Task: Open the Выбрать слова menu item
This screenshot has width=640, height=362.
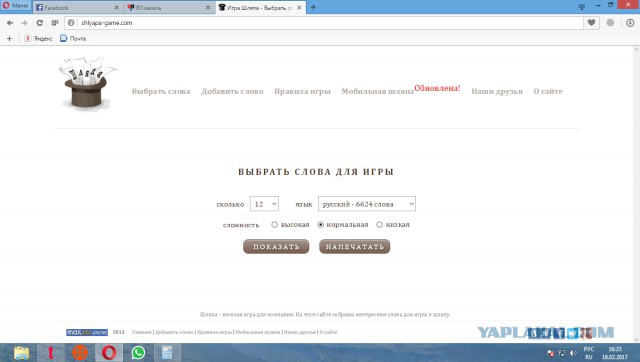Action: (161, 91)
